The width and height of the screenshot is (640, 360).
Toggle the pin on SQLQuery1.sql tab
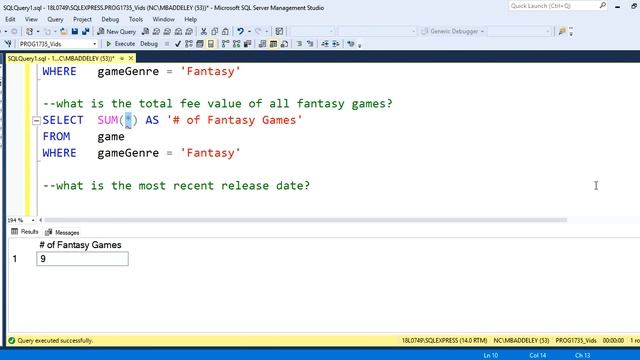[x=122, y=59]
